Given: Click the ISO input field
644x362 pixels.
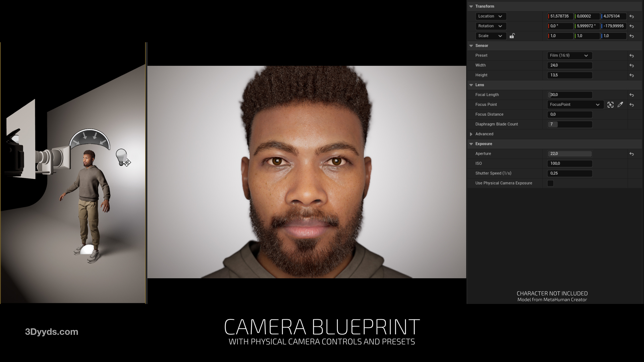Looking at the screenshot, I should tap(570, 163).
